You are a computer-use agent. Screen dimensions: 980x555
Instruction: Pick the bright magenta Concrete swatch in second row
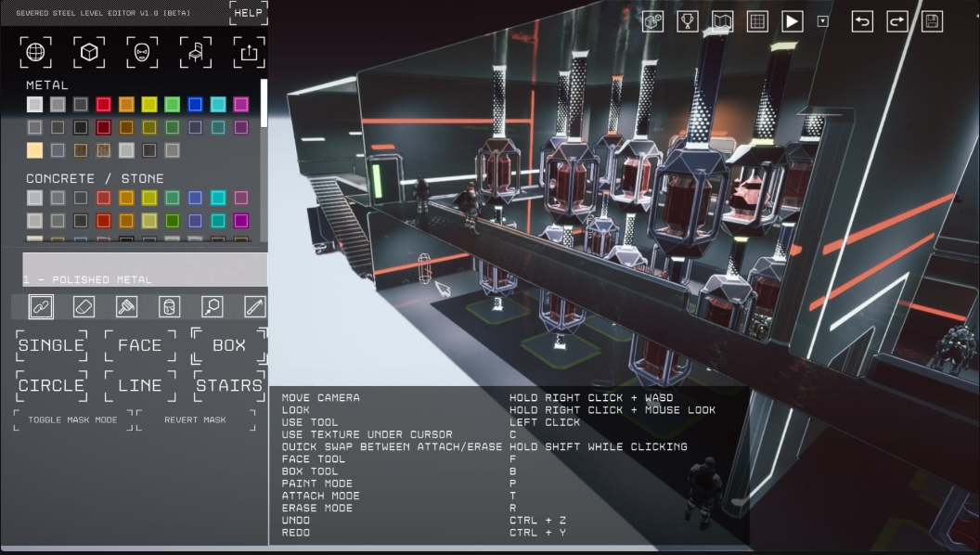tap(241, 221)
